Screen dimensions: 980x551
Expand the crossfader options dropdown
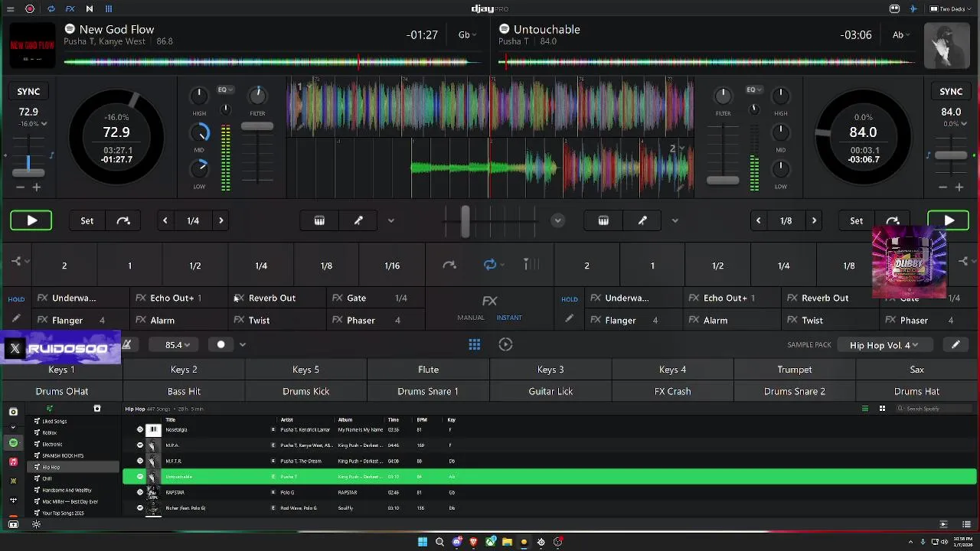point(557,220)
